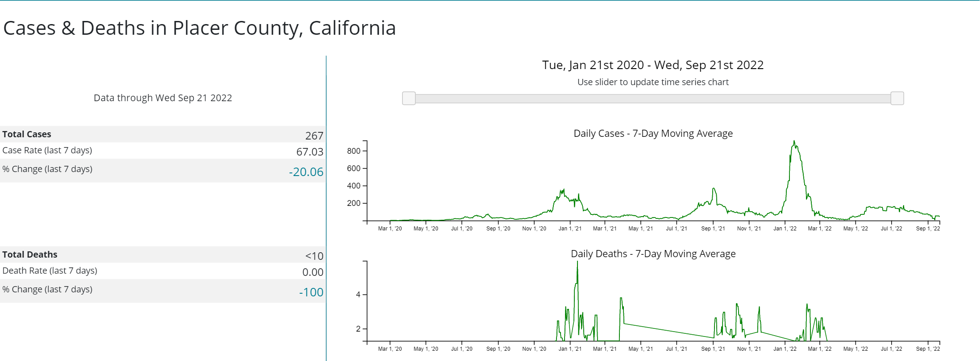Click the middle of the date slider track

coord(653,98)
